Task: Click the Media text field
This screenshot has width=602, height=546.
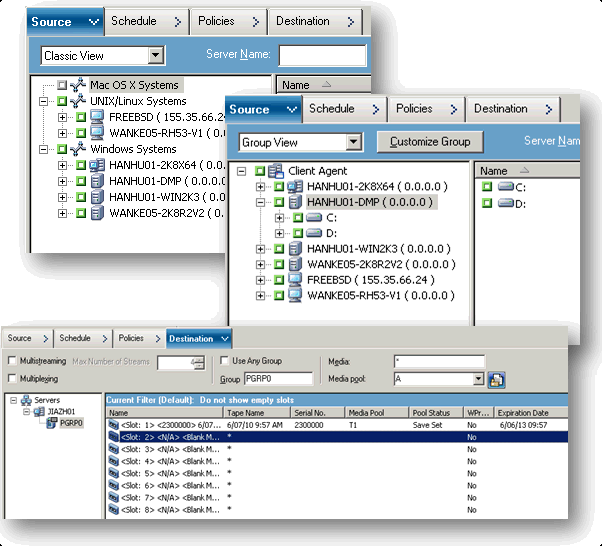Action: (x=439, y=361)
